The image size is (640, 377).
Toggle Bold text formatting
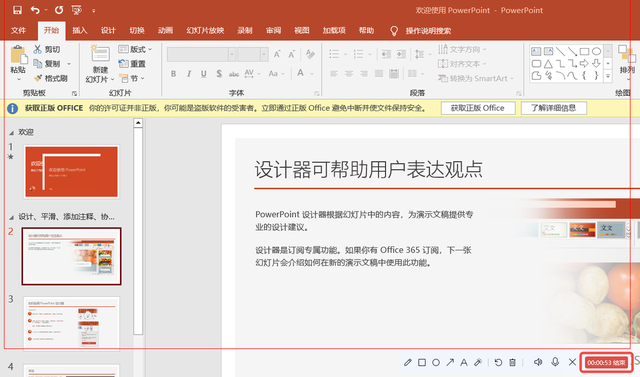tap(173, 74)
